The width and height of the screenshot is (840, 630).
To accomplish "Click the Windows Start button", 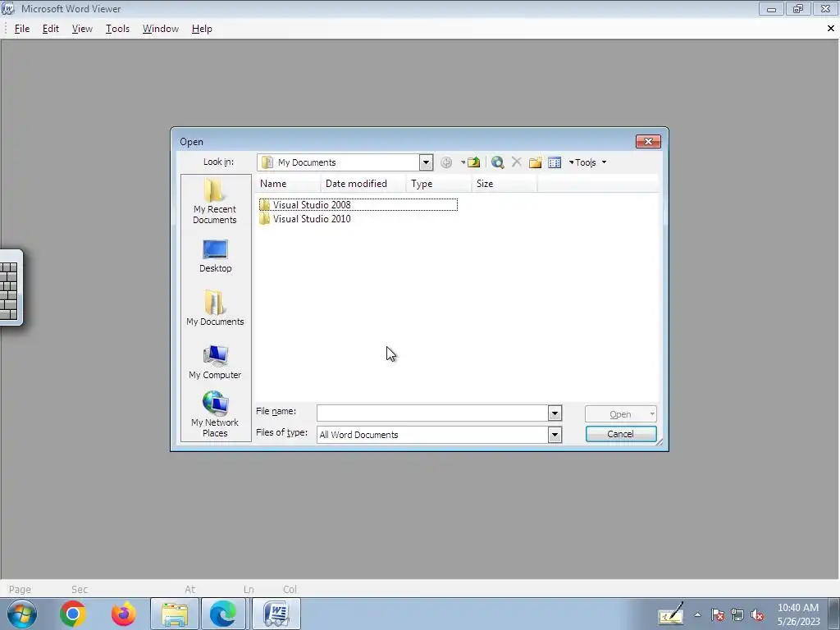I will (22, 614).
